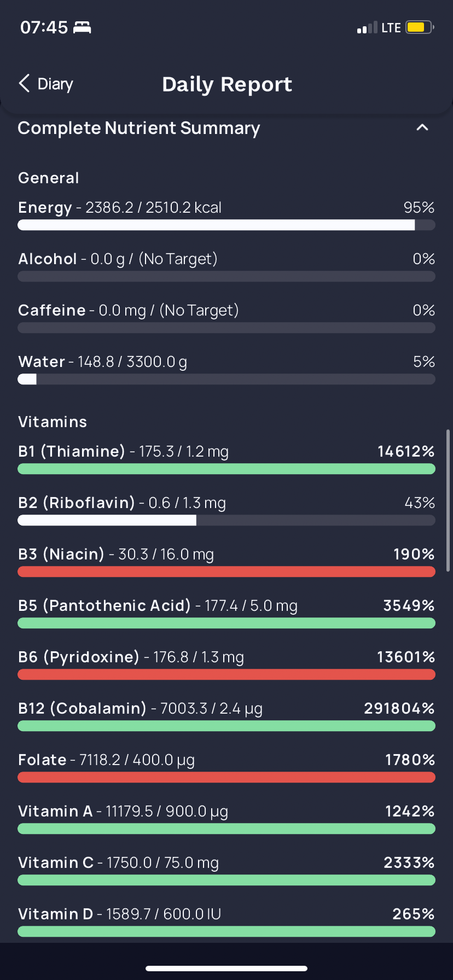Tap the Energy progress bar
This screenshot has width=453, height=980.
[226, 225]
